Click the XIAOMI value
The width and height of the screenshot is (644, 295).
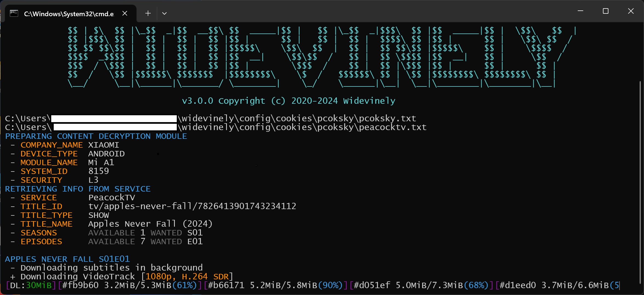(104, 145)
